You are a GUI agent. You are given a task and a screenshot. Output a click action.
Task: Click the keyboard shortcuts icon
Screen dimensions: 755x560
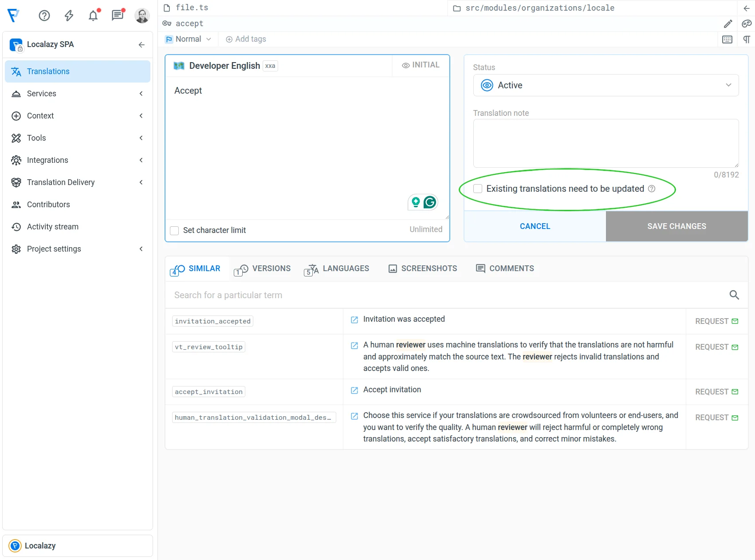(727, 39)
